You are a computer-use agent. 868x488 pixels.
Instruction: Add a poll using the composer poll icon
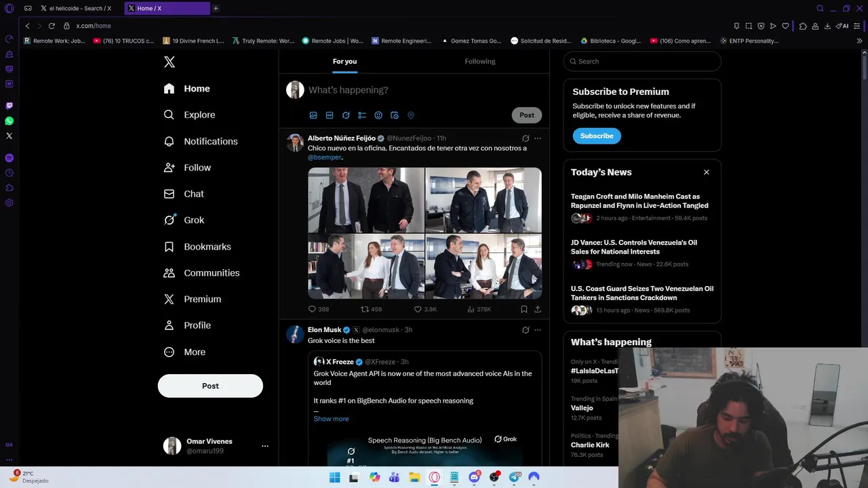362,115
